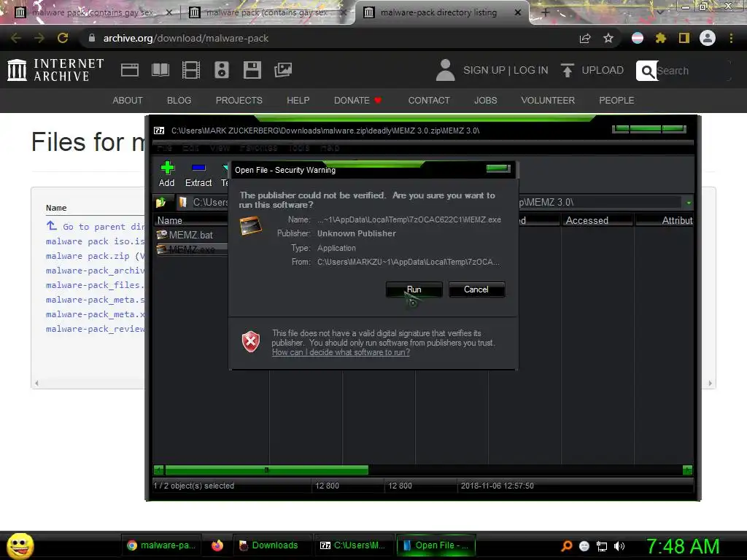The image size is (747, 560).
Task: Open VOLUNTEER in the archive menu
Action: [548, 101]
